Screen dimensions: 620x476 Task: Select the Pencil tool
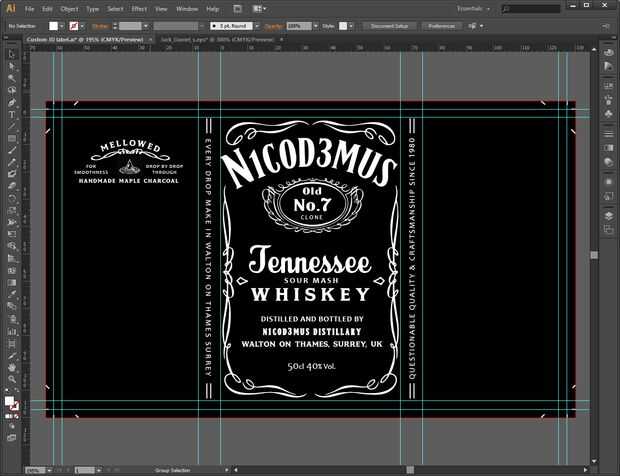click(x=12, y=162)
